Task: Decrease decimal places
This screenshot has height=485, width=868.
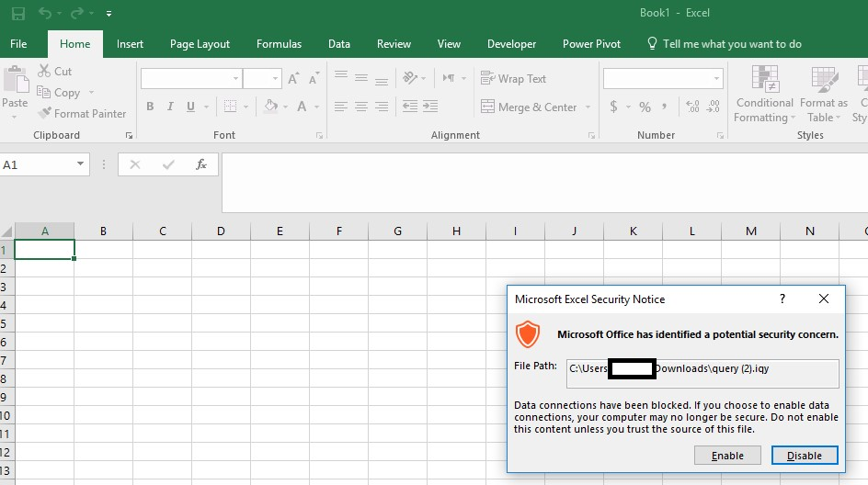Action: coord(713,107)
